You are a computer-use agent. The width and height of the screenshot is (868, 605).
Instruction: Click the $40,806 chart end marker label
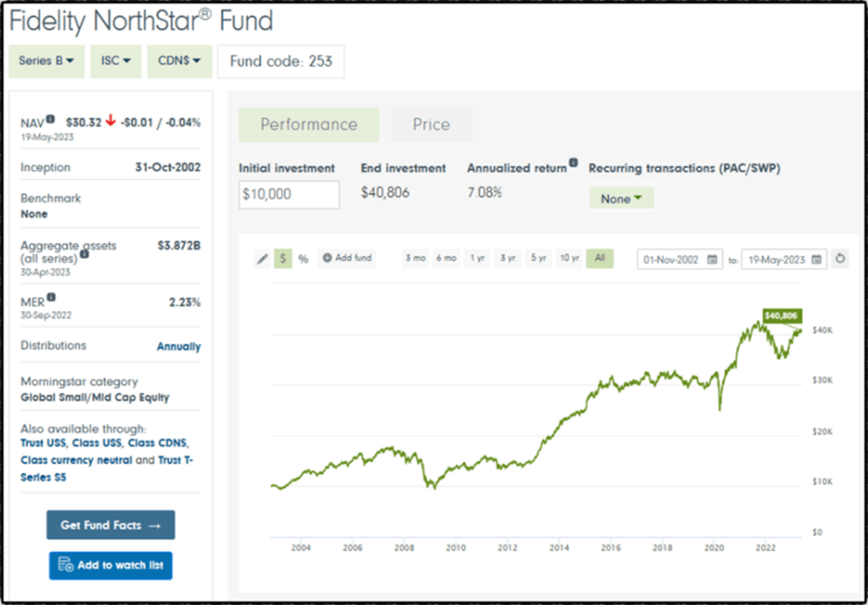click(x=782, y=316)
